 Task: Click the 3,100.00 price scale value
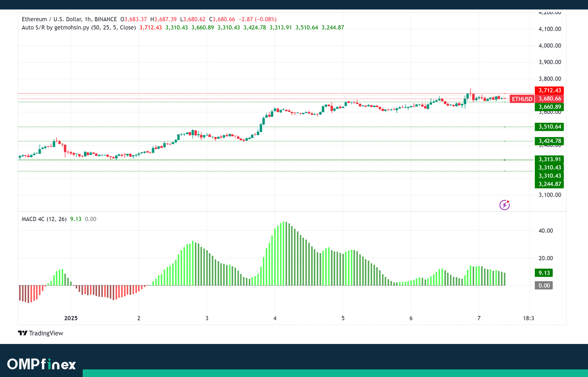pyautogui.click(x=550, y=195)
